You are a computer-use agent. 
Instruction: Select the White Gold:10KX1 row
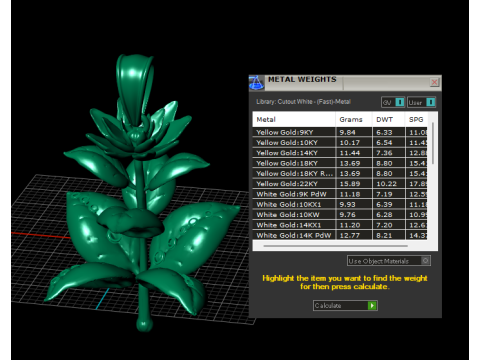(x=340, y=204)
